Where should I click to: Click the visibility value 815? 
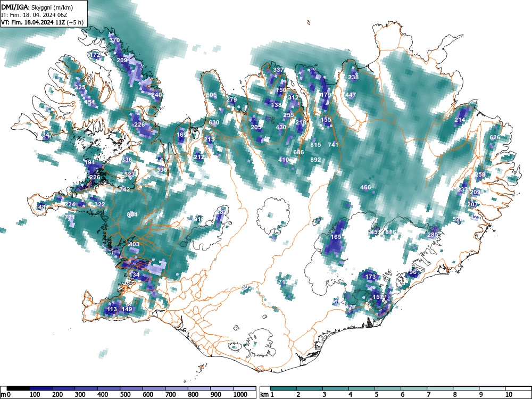click(316, 145)
